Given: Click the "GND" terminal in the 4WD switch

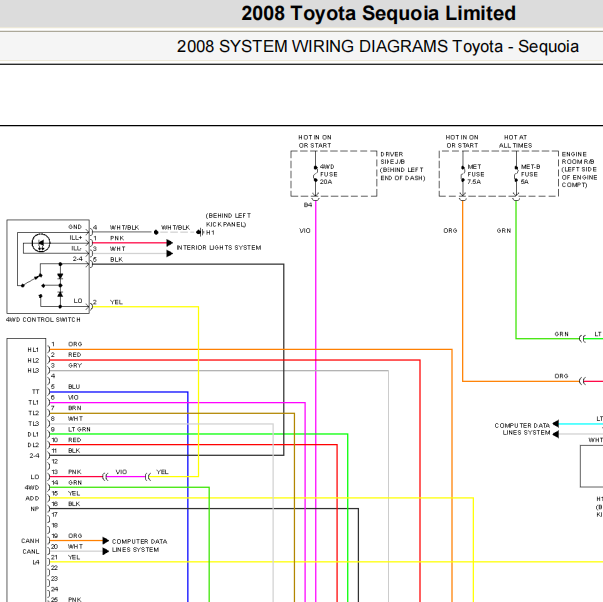Looking at the screenshot, I should (75, 227).
